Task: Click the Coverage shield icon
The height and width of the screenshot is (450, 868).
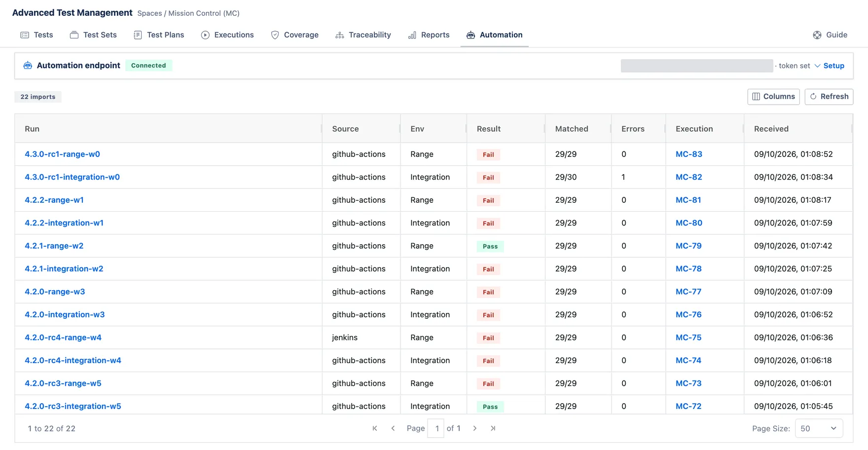Action: pyautogui.click(x=275, y=35)
